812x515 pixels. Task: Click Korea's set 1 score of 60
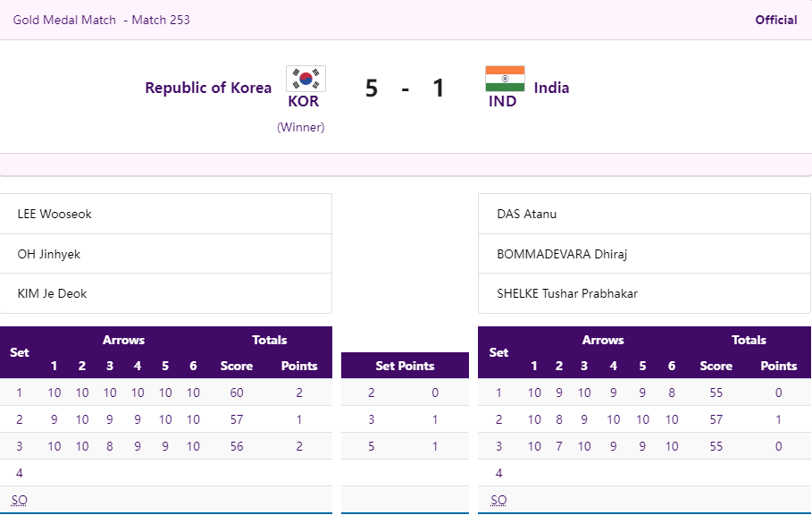coord(237,393)
